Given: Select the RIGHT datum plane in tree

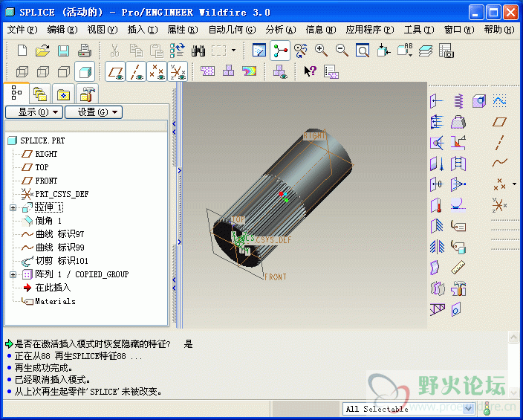Looking at the screenshot, I should pyautogui.click(x=46, y=154).
